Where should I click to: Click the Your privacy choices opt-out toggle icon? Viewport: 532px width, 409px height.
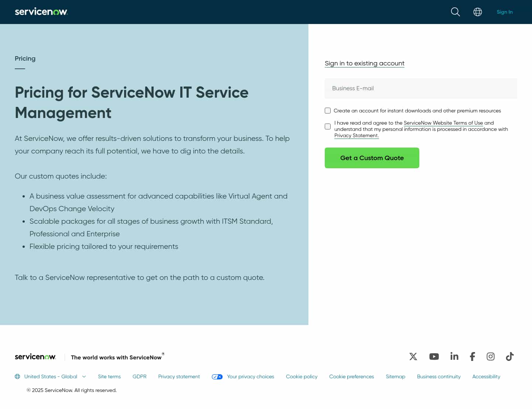click(x=217, y=376)
